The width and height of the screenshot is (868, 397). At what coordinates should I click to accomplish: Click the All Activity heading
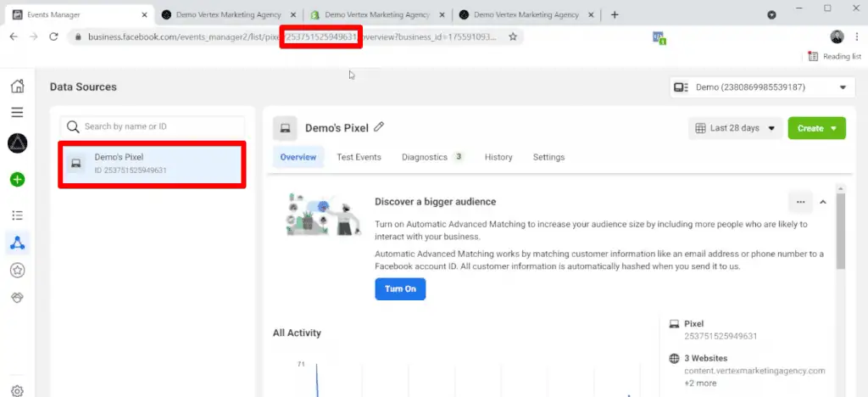click(x=297, y=333)
